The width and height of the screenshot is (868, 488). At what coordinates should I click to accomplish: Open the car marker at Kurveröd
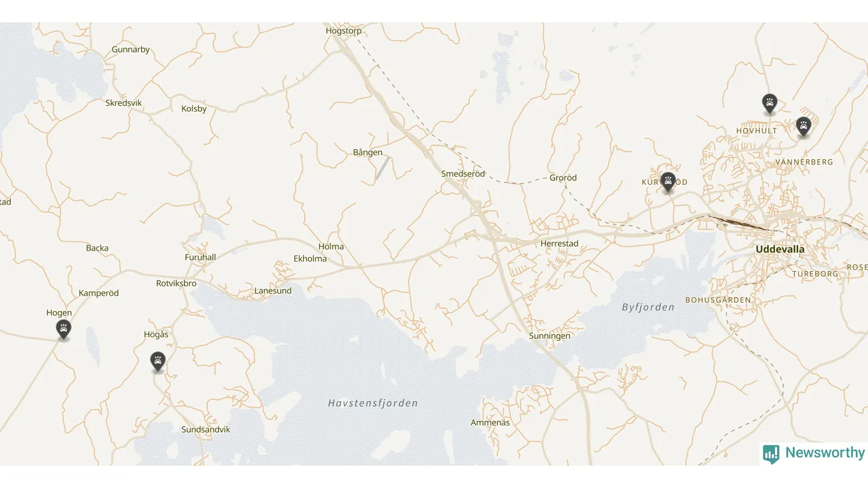point(669,182)
